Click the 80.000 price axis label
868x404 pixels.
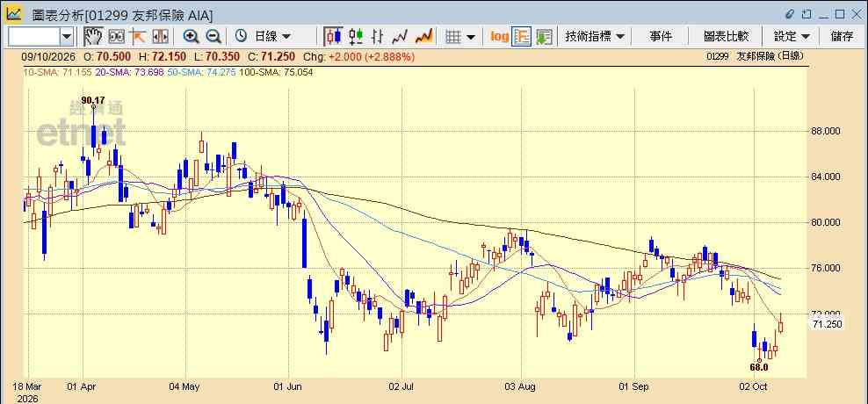point(826,222)
